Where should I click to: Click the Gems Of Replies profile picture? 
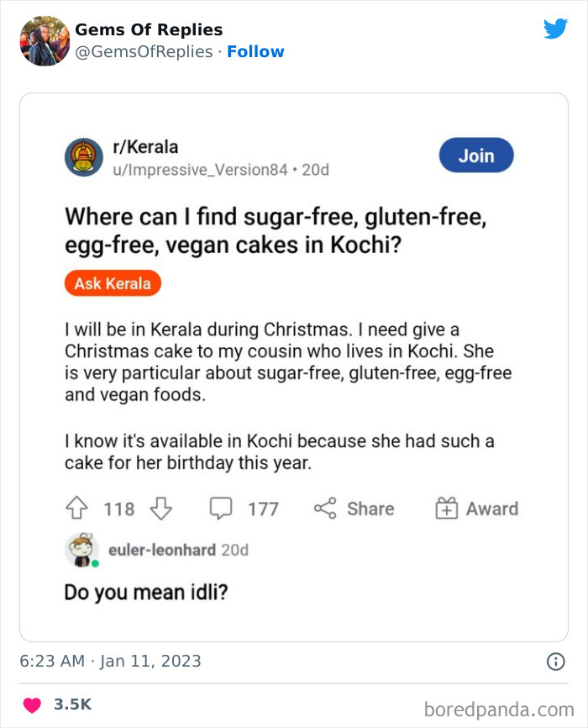tap(45, 41)
